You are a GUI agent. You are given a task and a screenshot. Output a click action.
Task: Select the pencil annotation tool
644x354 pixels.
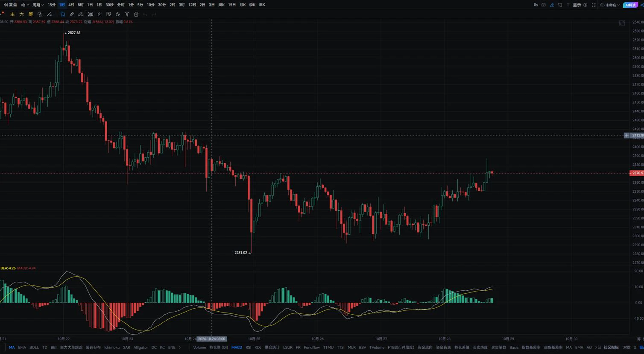(81, 14)
